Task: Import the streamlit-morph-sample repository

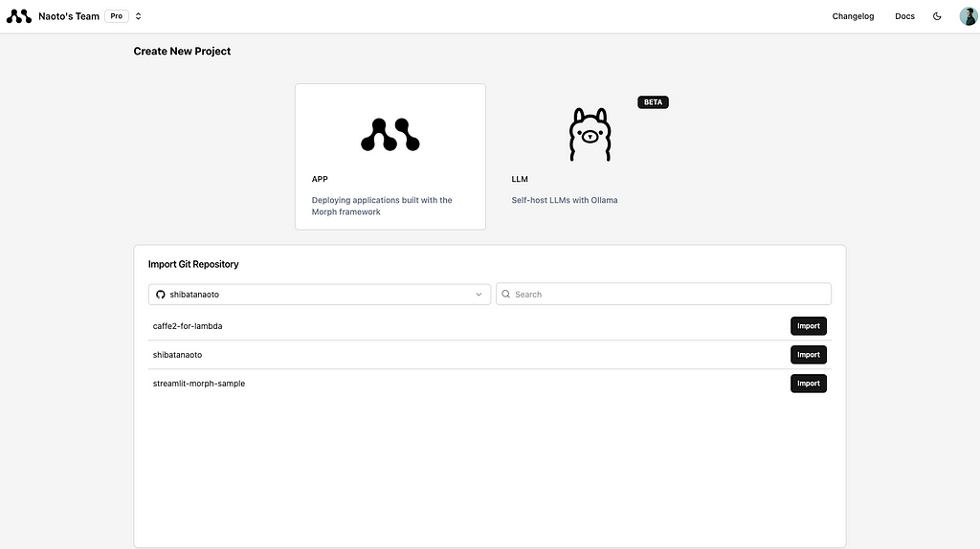Action: pyautogui.click(x=808, y=384)
